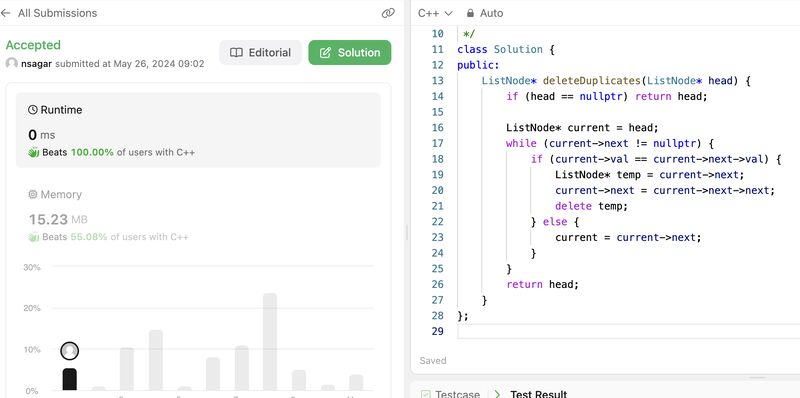Switch to the Test Result tab
The width and height of the screenshot is (800, 398).
point(538,394)
